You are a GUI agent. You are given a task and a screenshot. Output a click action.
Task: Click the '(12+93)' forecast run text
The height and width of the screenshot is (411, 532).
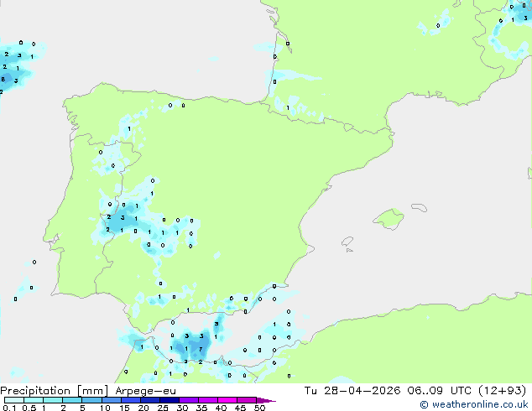[x=503, y=391]
